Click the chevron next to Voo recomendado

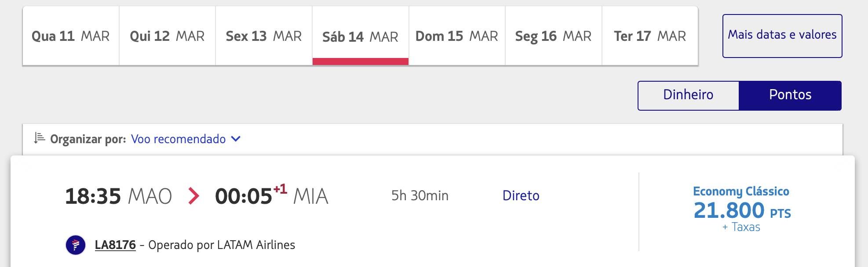[236, 139]
